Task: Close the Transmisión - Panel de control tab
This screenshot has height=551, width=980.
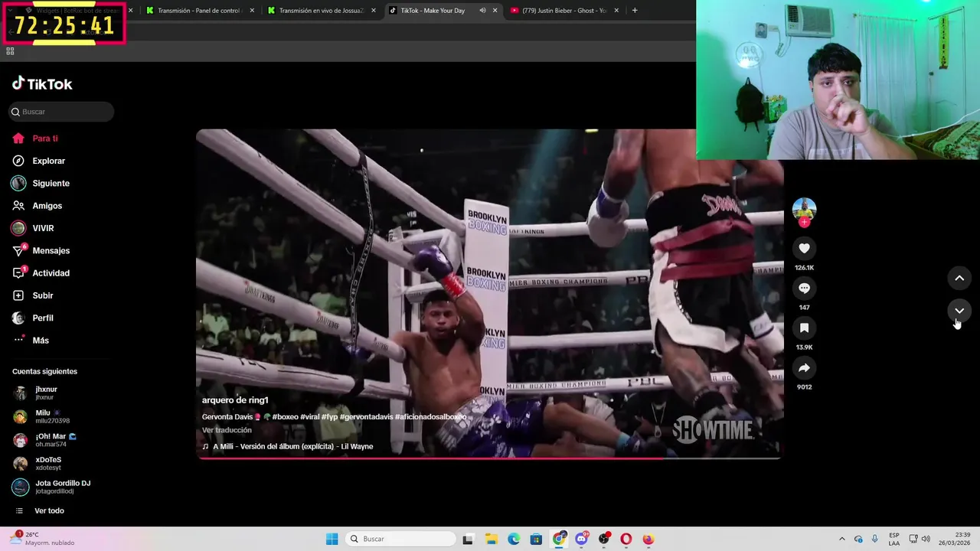Action: [251, 11]
